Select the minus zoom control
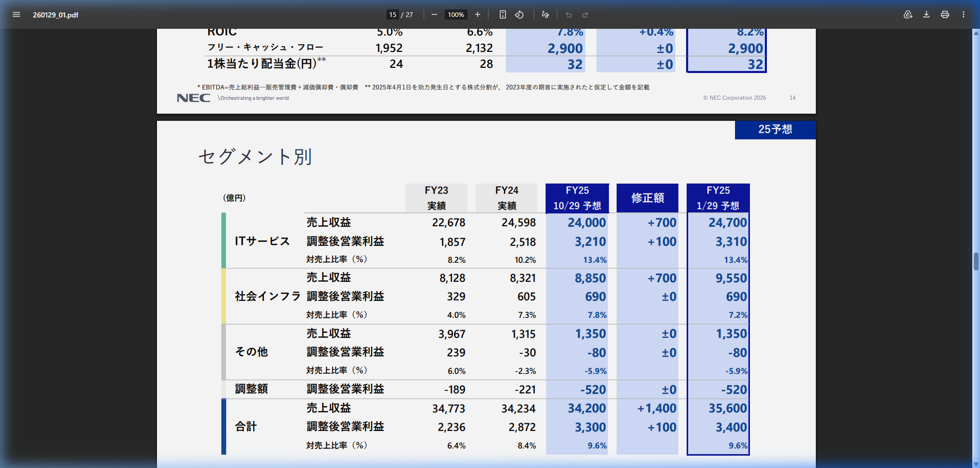Screen dimensions: 980x468 (434, 14)
